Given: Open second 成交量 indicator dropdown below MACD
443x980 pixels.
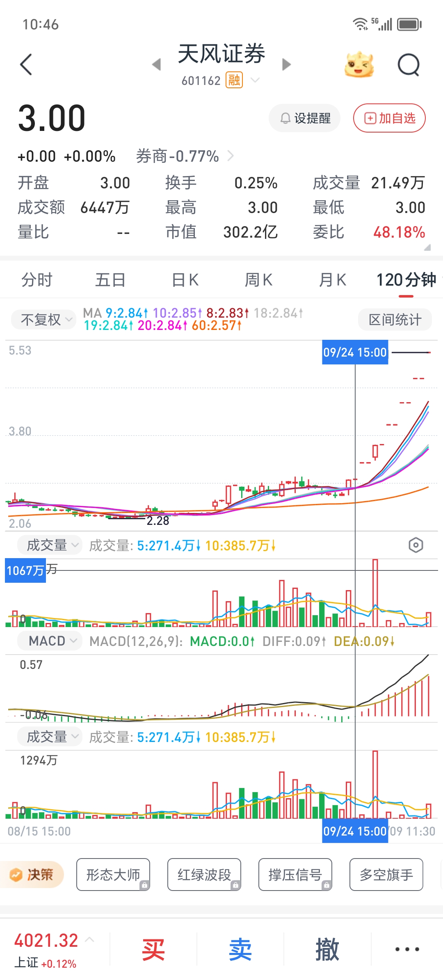Looking at the screenshot, I should coord(50,737).
